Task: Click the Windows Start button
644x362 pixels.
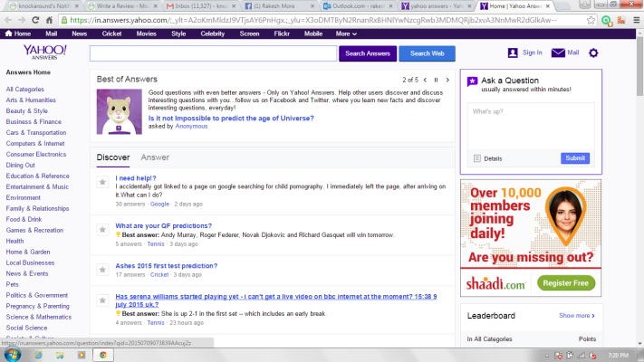Action: (12, 355)
